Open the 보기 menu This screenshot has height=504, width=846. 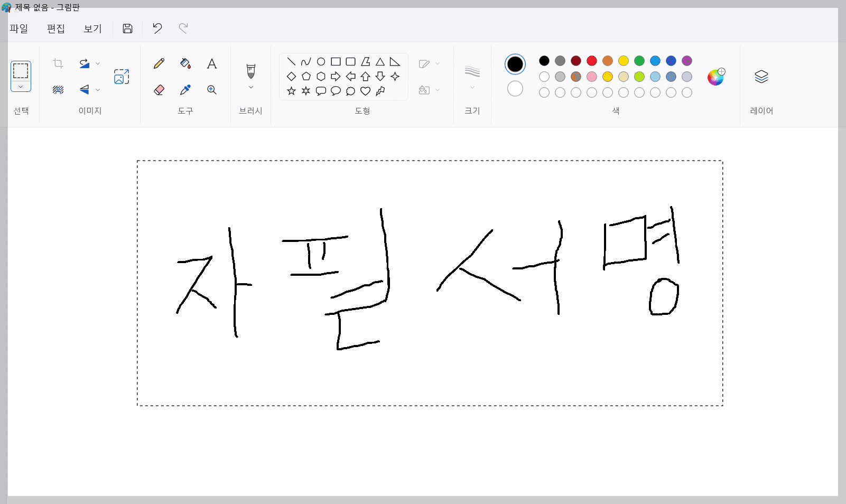91,29
